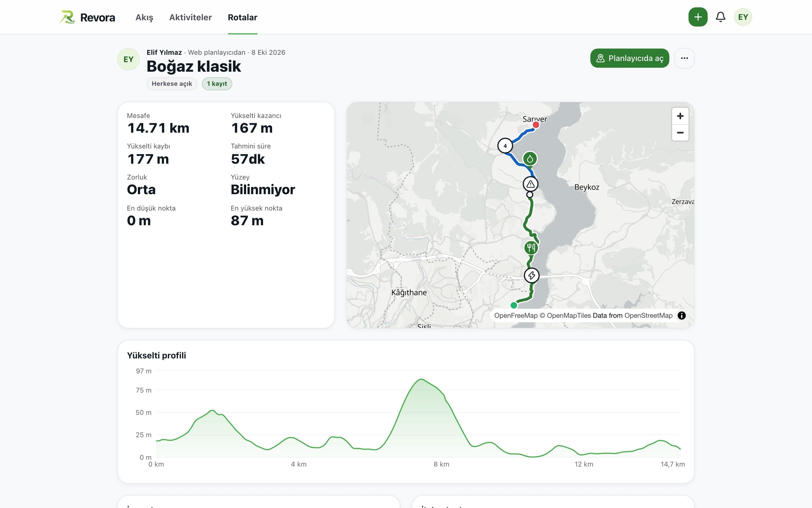Toggle the map attribution info icon
812x508 pixels.
[681, 316]
